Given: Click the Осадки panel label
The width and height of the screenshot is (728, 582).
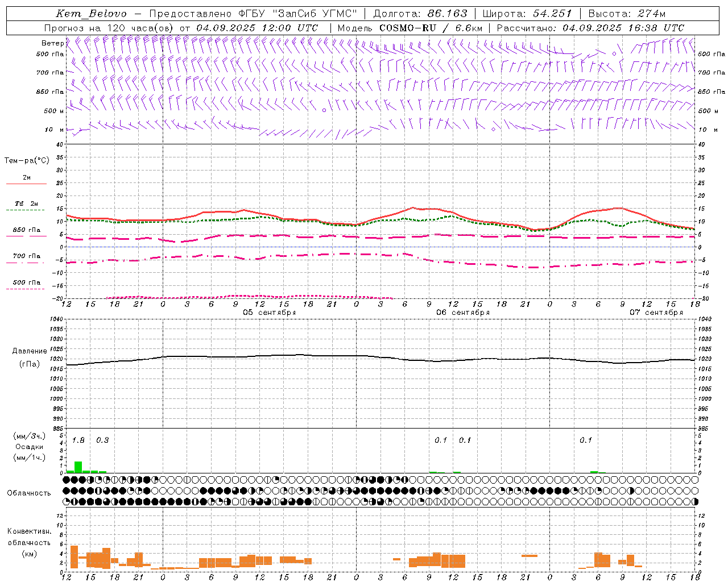Looking at the screenshot, I should tap(30, 447).
